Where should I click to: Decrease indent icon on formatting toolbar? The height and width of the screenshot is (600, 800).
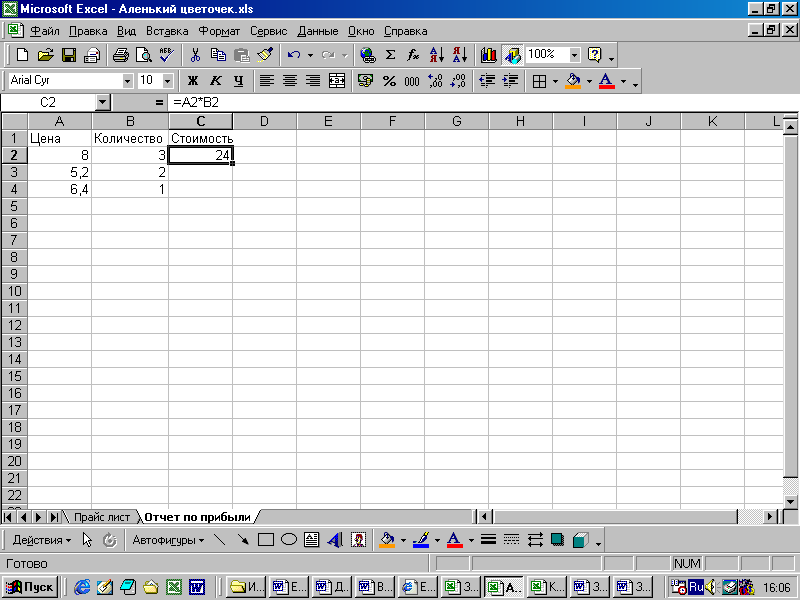pos(487,81)
